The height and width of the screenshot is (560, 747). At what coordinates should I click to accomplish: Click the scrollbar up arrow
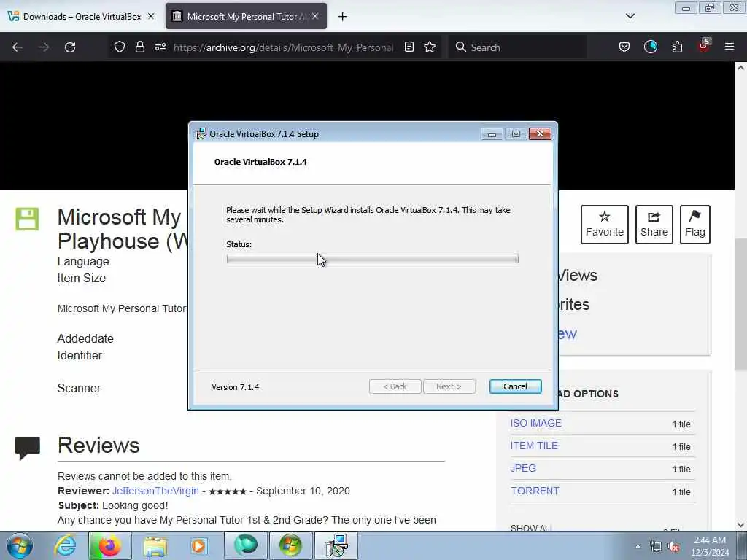740,68
